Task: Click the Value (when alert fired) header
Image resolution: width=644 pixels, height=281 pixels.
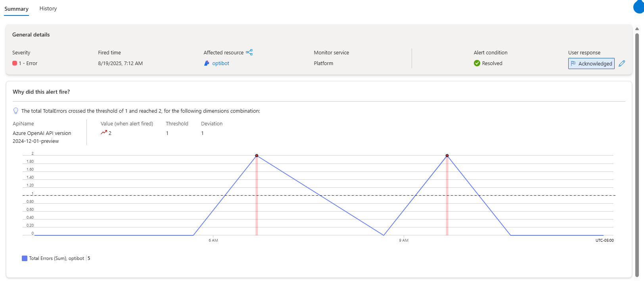Action: pyautogui.click(x=127, y=123)
